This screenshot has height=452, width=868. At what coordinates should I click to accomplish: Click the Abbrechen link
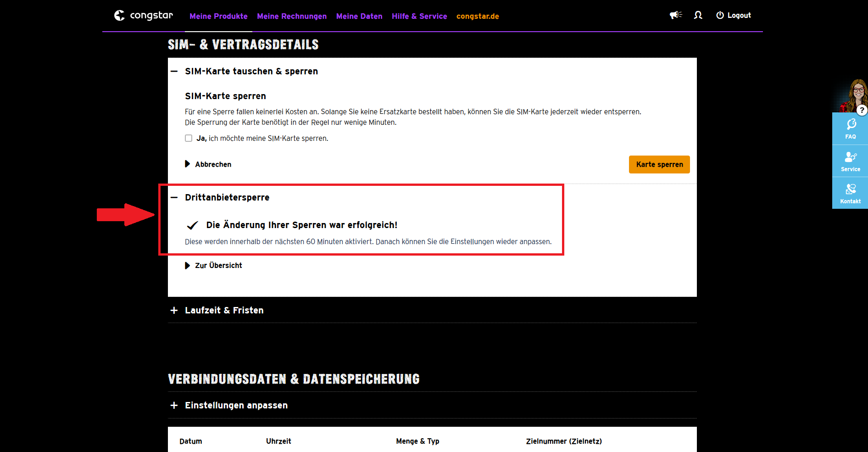pos(213,164)
